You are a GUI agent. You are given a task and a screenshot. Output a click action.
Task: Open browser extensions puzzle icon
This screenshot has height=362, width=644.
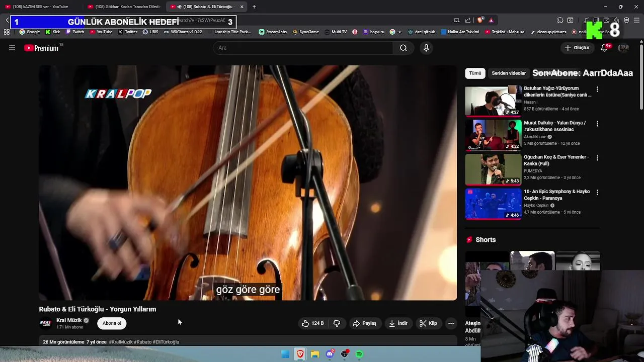(x=560, y=20)
